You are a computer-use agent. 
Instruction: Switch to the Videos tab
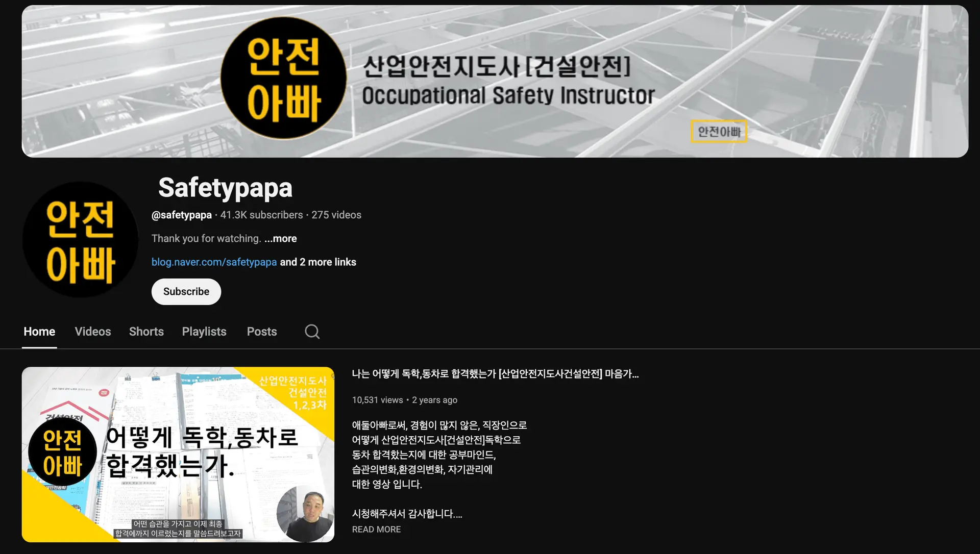tap(92, 332)
